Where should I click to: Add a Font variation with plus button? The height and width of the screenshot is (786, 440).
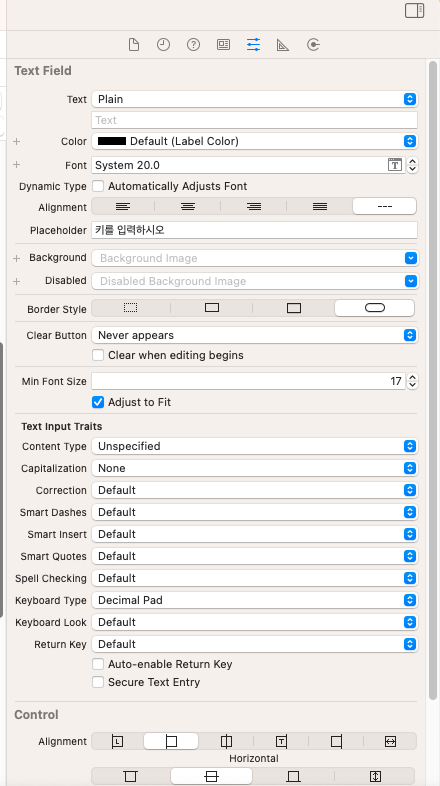coord(17,164)
